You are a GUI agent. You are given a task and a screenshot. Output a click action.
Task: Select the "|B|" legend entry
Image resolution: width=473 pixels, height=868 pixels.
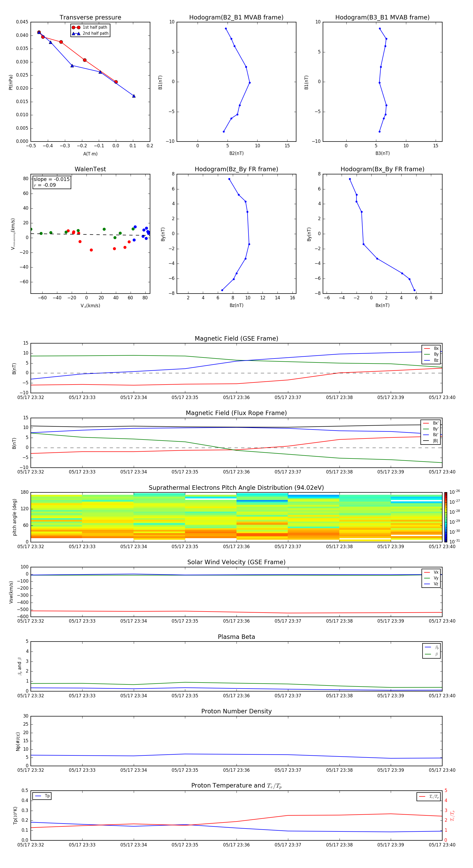click(x=431, y=441)
